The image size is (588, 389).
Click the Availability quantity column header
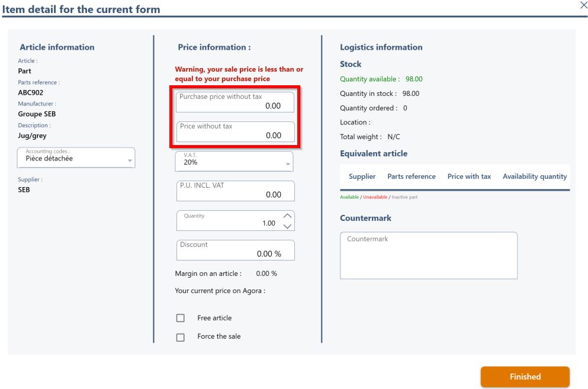535,176
